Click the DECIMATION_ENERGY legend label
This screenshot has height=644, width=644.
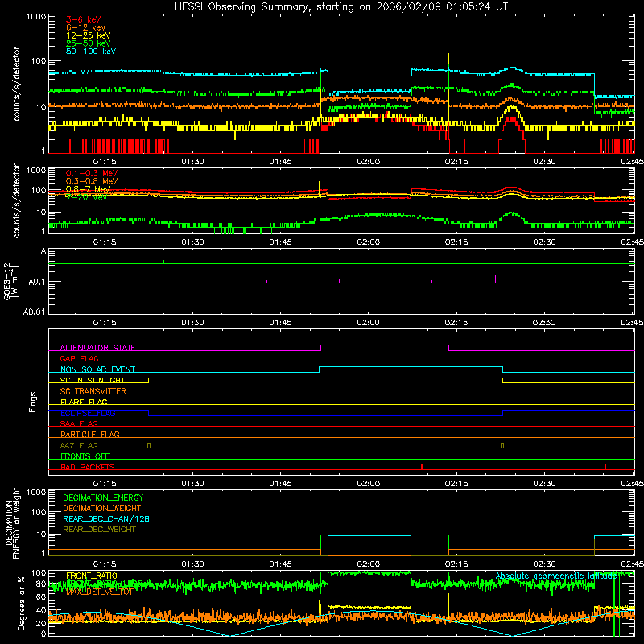tap(103, 497)
